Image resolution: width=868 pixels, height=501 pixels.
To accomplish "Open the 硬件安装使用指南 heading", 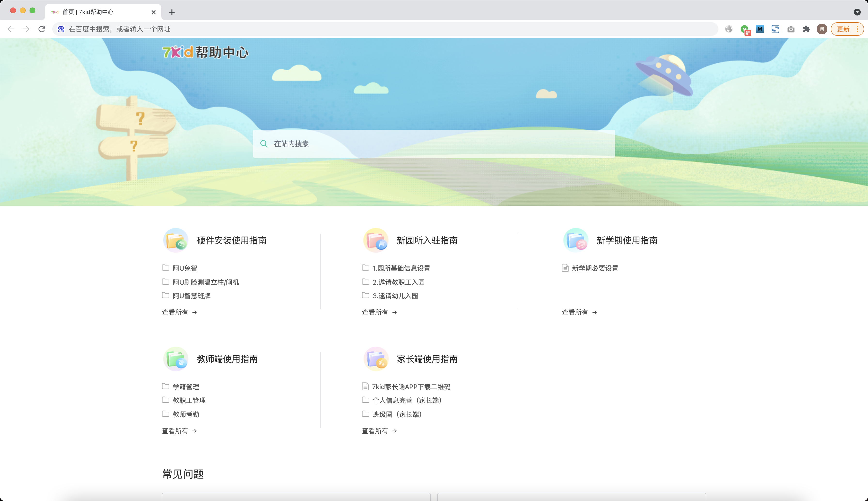I will (x=231, y=241).
